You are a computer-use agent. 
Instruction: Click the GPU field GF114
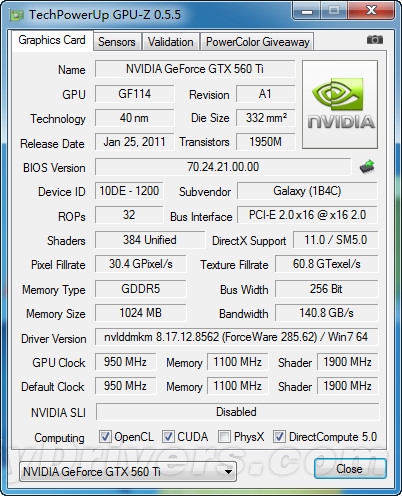(x=135, y=94)
